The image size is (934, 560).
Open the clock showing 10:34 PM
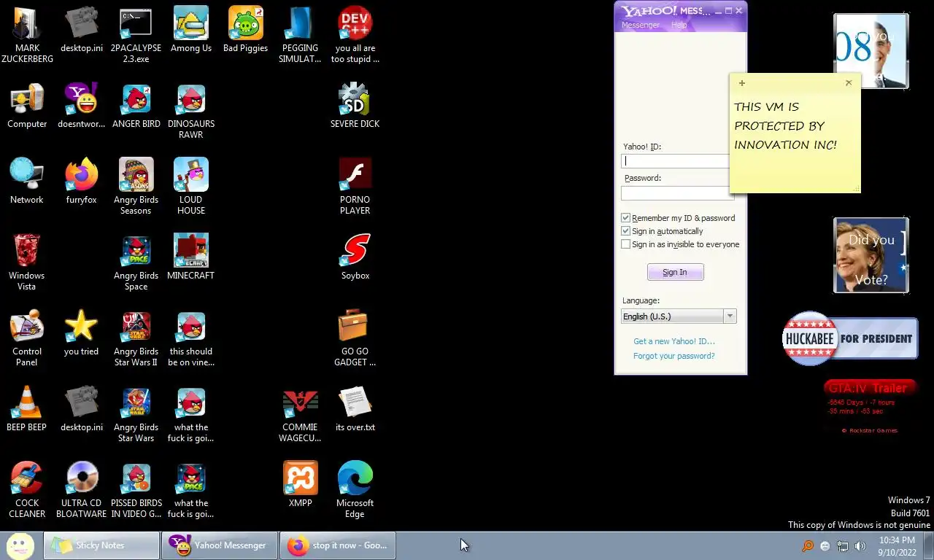tap(897, 546)
